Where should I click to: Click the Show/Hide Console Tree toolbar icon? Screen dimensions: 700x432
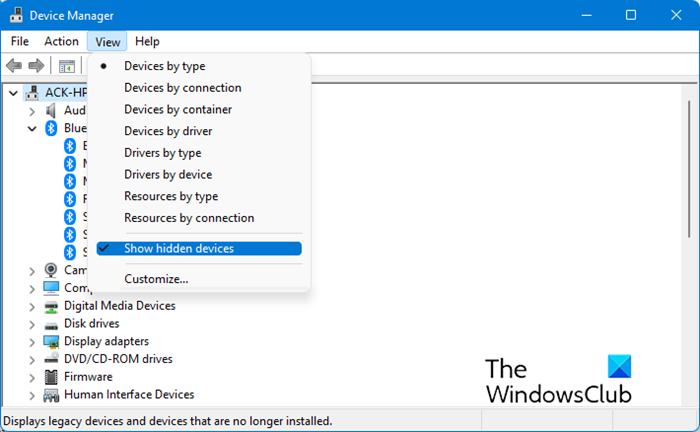pos(67,66)
